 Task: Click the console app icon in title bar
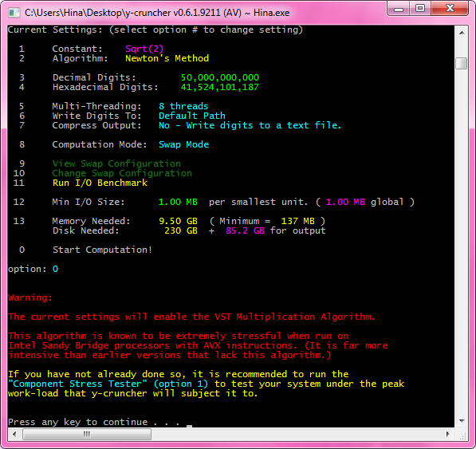point(14,13)
